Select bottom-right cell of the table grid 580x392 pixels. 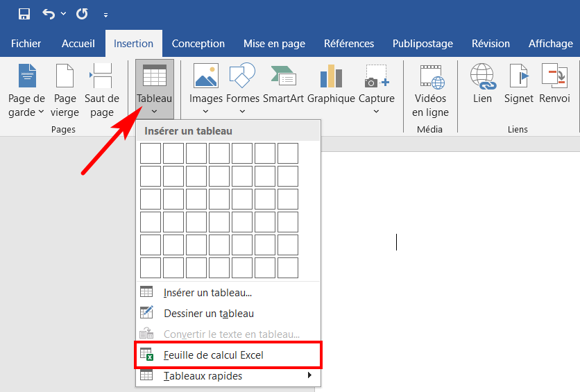(x=288, y=268)
